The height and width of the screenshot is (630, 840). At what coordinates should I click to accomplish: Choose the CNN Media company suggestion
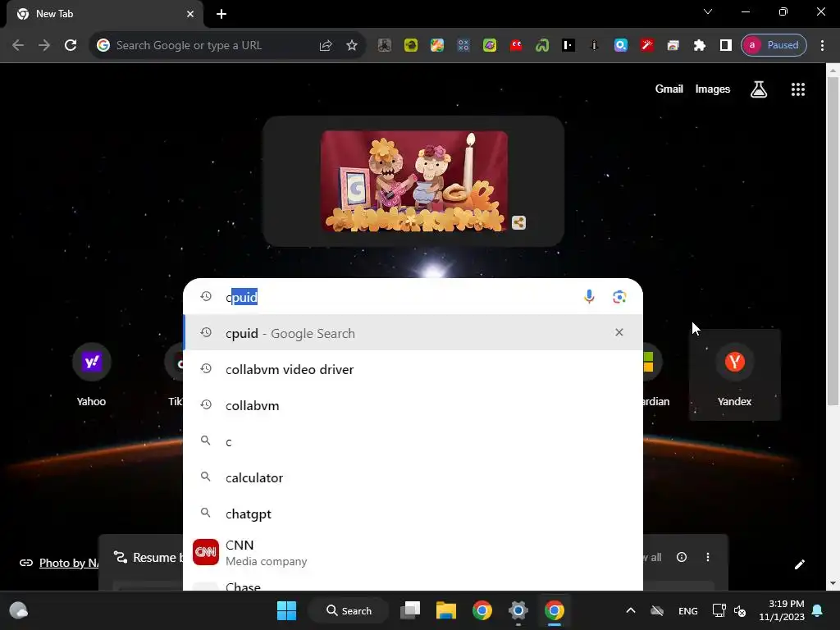point(413,552)
